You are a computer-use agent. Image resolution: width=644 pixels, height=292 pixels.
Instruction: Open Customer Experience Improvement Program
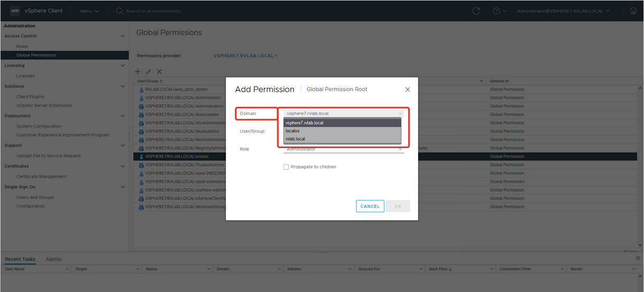[63, 135]
